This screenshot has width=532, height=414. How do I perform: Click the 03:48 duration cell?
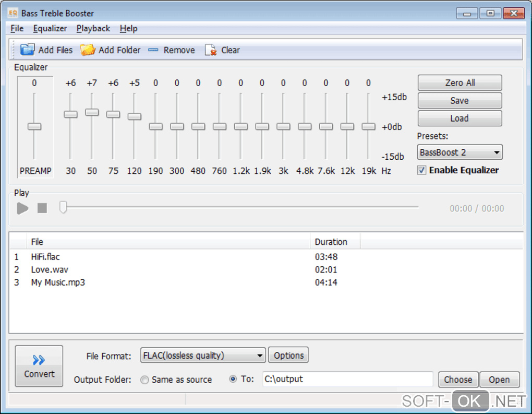(x=327, y=257)
